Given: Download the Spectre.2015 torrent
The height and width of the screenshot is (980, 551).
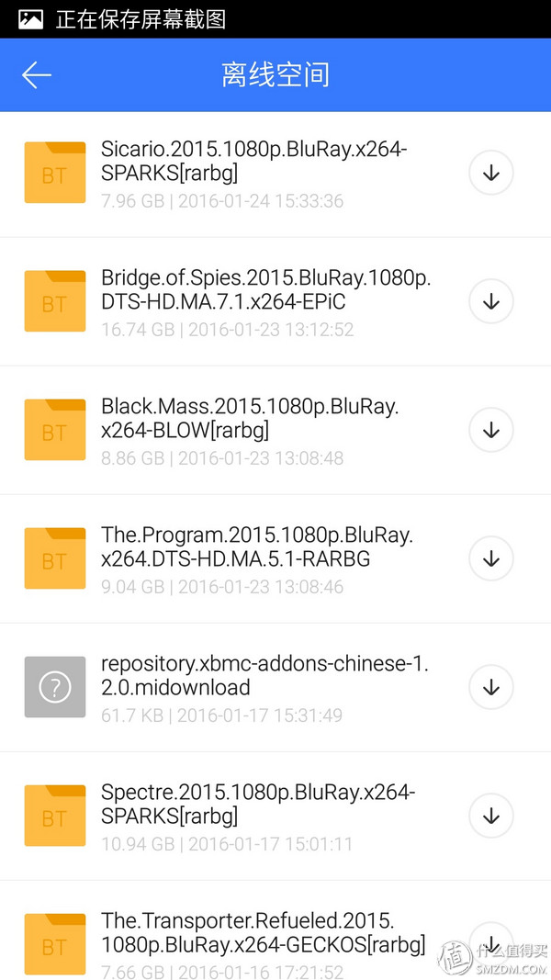Looking at the screenshot, I should tap(490, 816).
